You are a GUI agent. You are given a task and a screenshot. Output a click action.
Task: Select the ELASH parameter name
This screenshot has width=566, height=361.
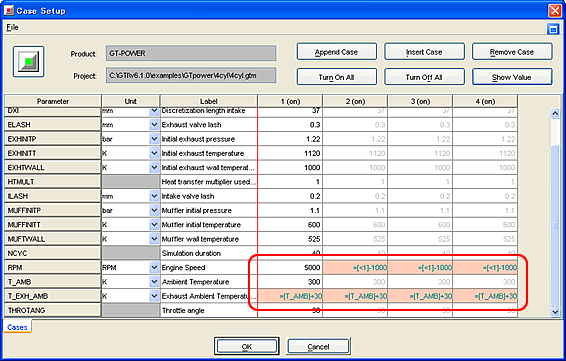52,125
